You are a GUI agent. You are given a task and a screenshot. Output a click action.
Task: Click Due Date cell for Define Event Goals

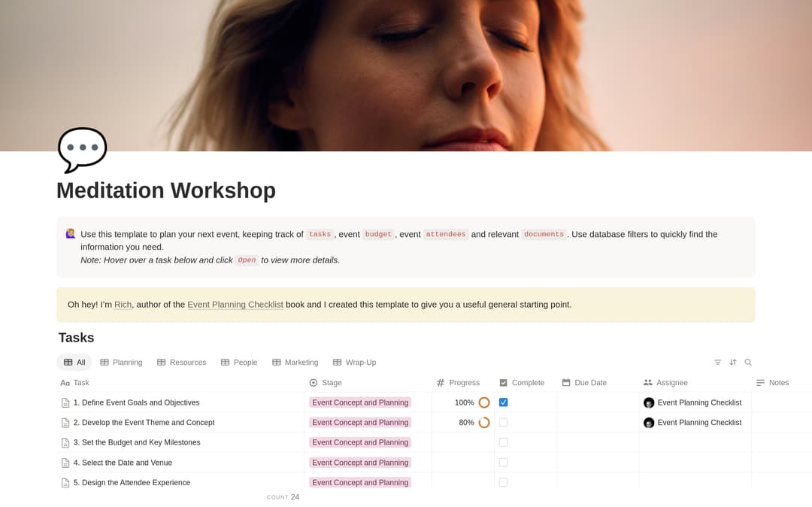click(598, 402)
